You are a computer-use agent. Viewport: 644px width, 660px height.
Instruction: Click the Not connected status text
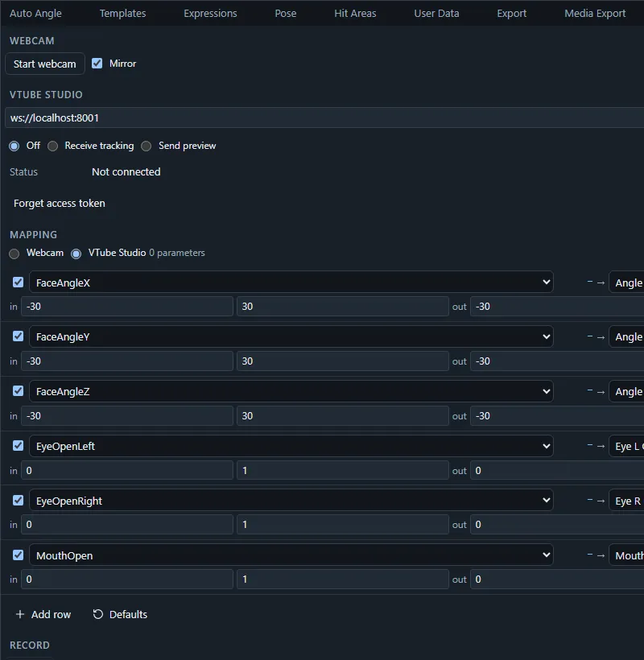126,171
